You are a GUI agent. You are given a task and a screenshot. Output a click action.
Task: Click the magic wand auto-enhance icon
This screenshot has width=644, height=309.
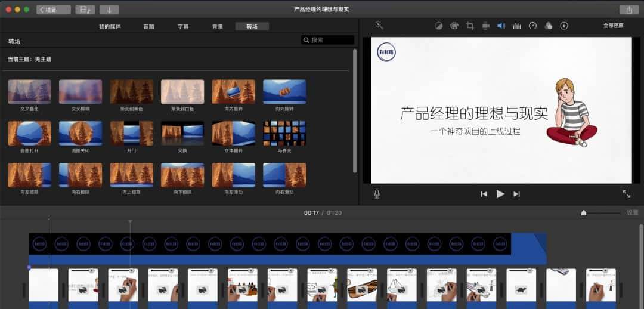click(x=379, y=26)
